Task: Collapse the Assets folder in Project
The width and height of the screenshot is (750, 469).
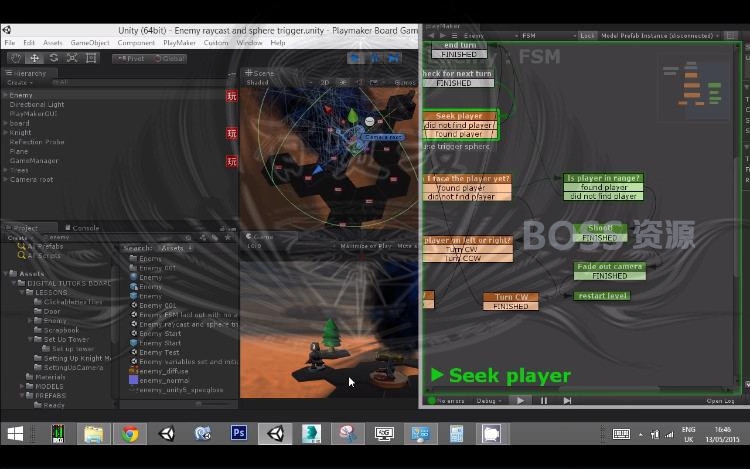Action: coord(6,273)
